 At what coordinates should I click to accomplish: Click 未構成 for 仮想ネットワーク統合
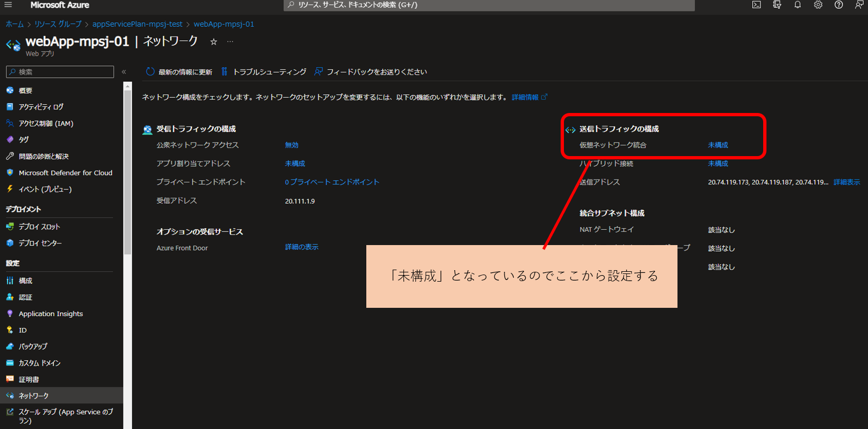point(718,145)
